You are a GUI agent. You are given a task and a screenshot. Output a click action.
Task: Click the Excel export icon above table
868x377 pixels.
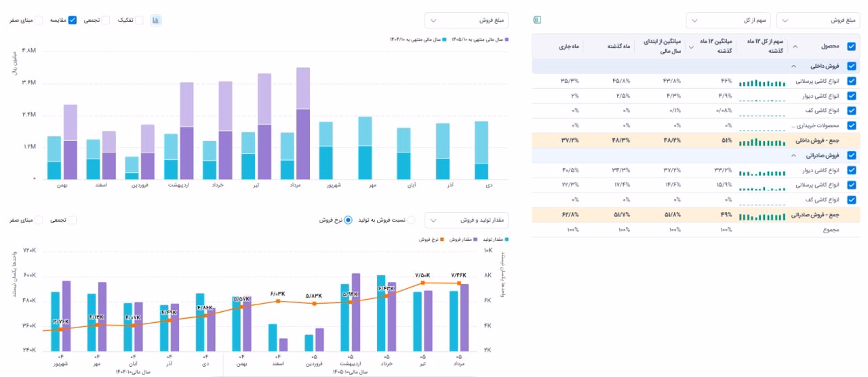(x=537, y=20)
